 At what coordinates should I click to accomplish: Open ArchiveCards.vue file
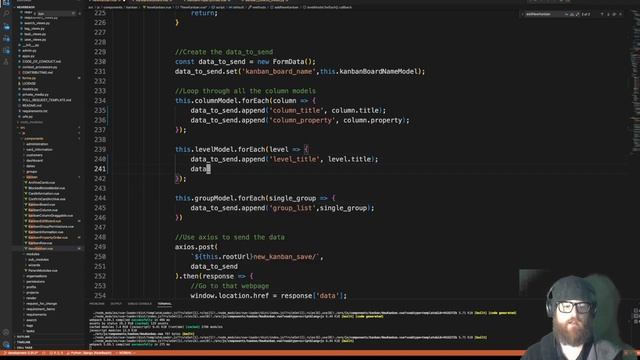click(x=41, y=182)
